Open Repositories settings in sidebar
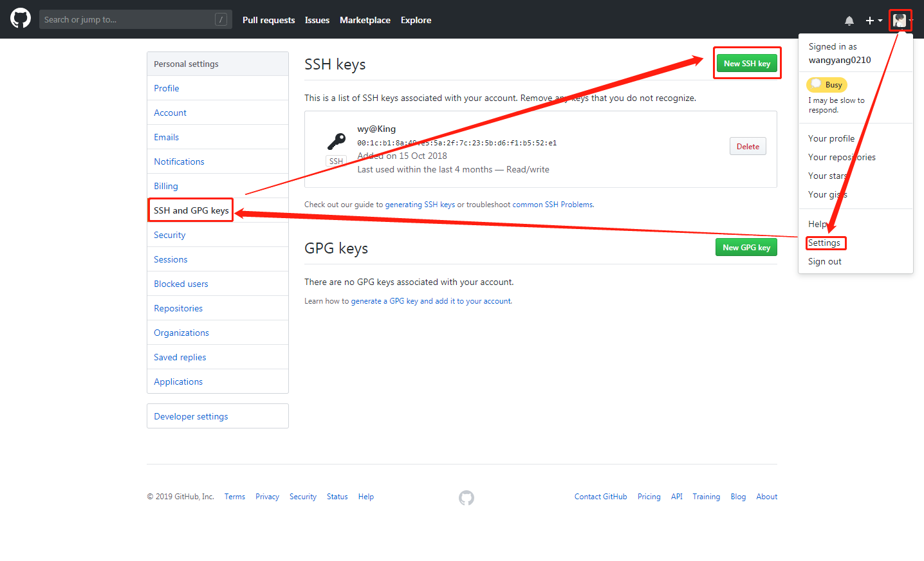This screenshot has width=924, height=561. click(217, 308)
